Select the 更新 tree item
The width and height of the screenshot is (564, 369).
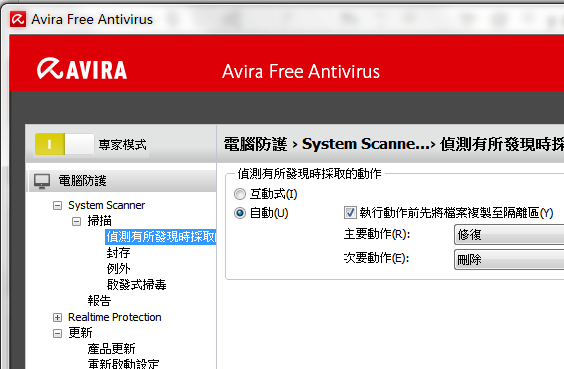tap(80, 333)
